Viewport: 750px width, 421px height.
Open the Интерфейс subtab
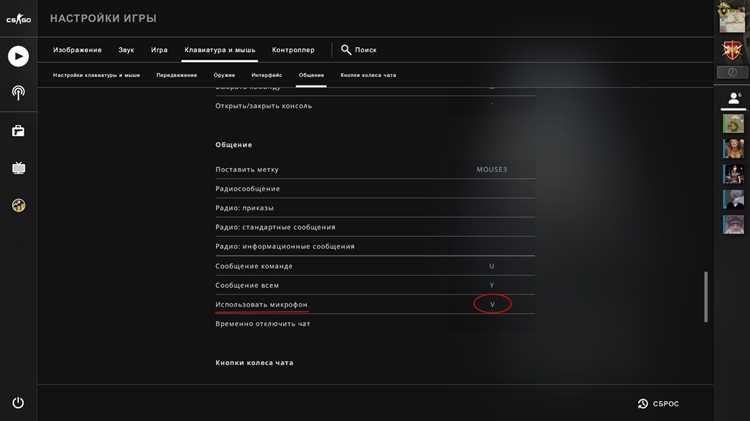coord(266,75)
